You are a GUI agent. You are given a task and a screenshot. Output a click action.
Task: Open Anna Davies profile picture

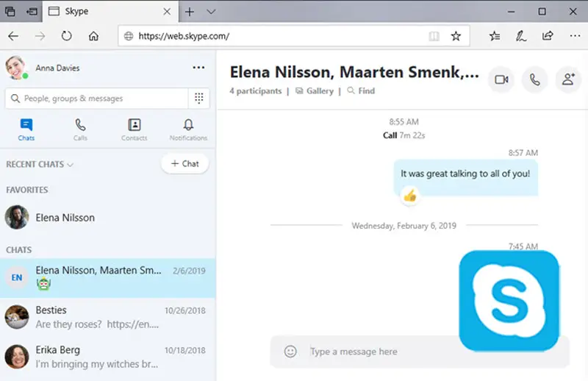[x=16, y=68]
